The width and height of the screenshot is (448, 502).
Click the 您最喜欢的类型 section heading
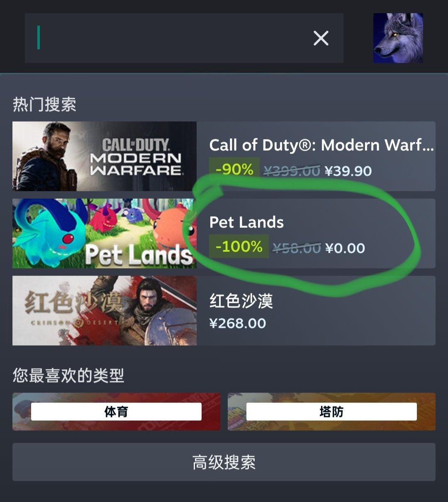68,375
